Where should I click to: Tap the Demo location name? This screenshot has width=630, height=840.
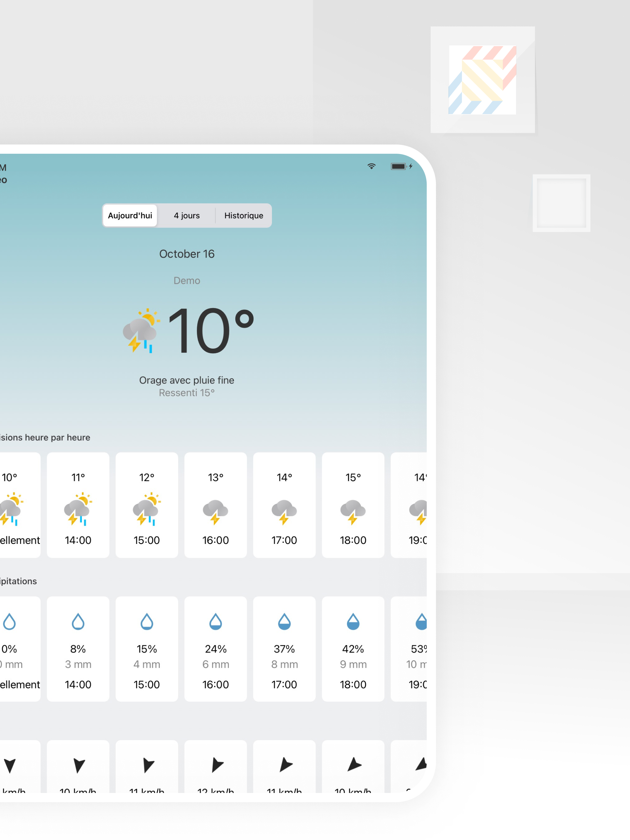coord(186,281)
